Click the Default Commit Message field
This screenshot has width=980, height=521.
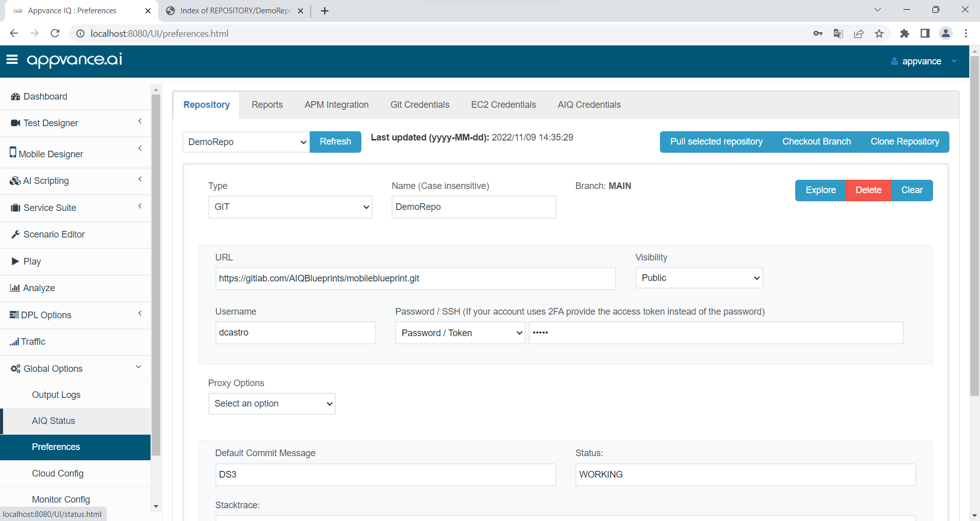pyautogui.click(x=385, y=475)
